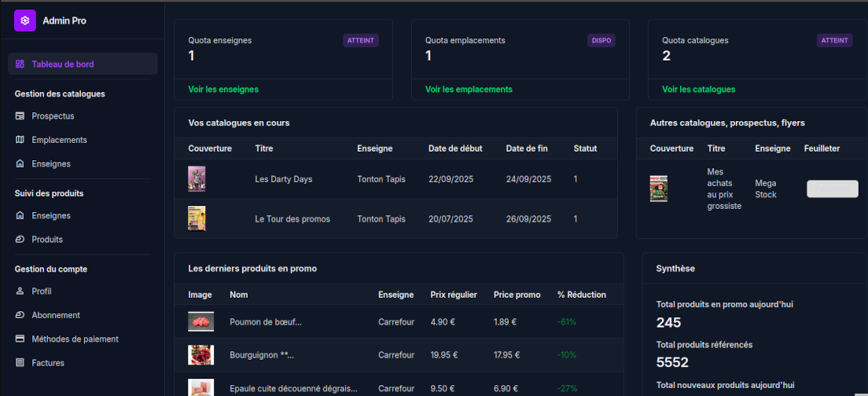
Task: Click the Emplacements map icon
Action: (x=20, y=140)
